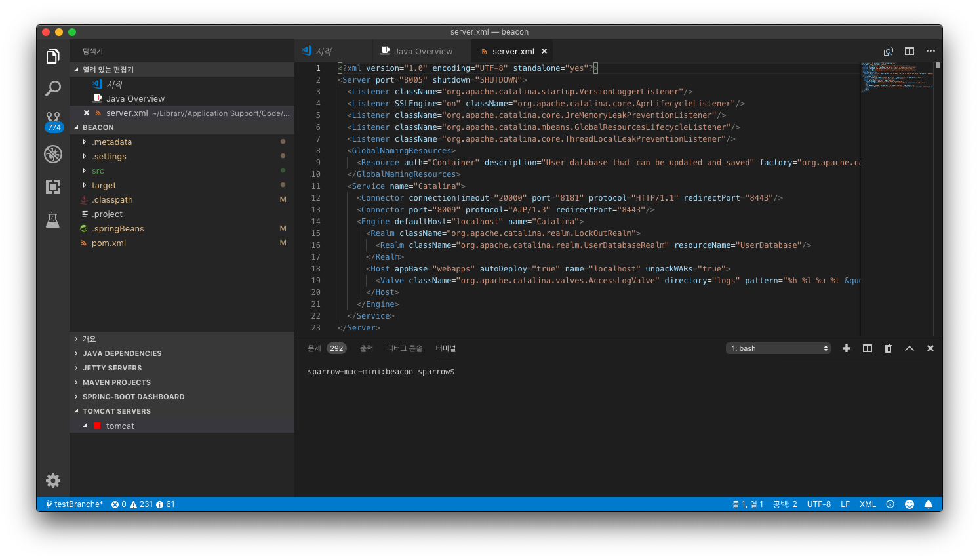Click the warnings count 231 in status bar
979x560 pixels.
[142, 504]
